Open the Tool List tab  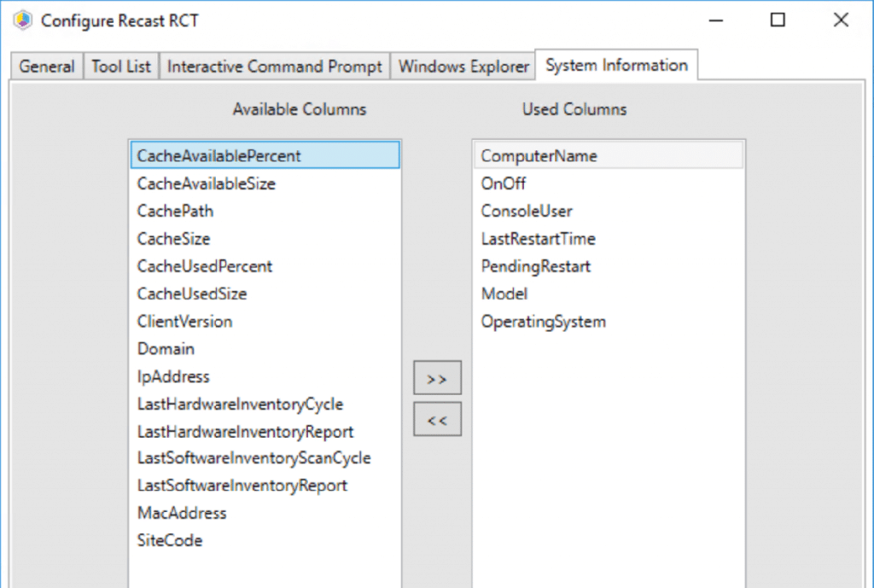pyautogui.click(x=120, y=65)
